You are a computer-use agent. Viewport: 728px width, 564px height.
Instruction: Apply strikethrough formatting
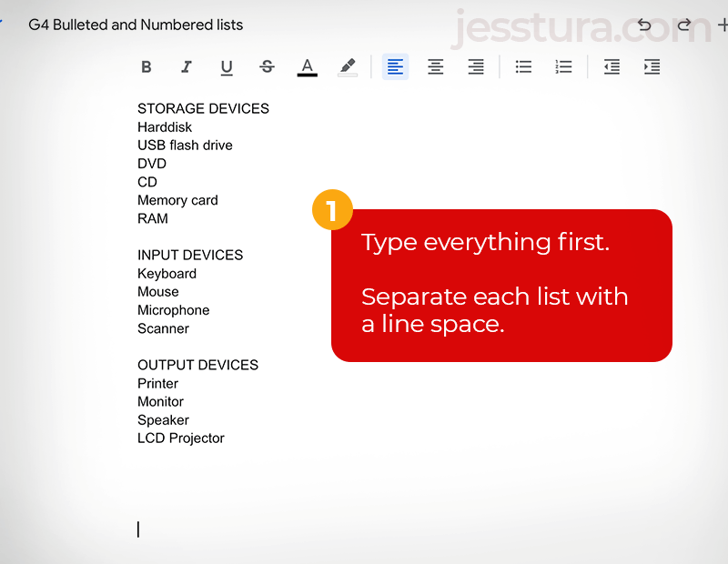(267, 66)
